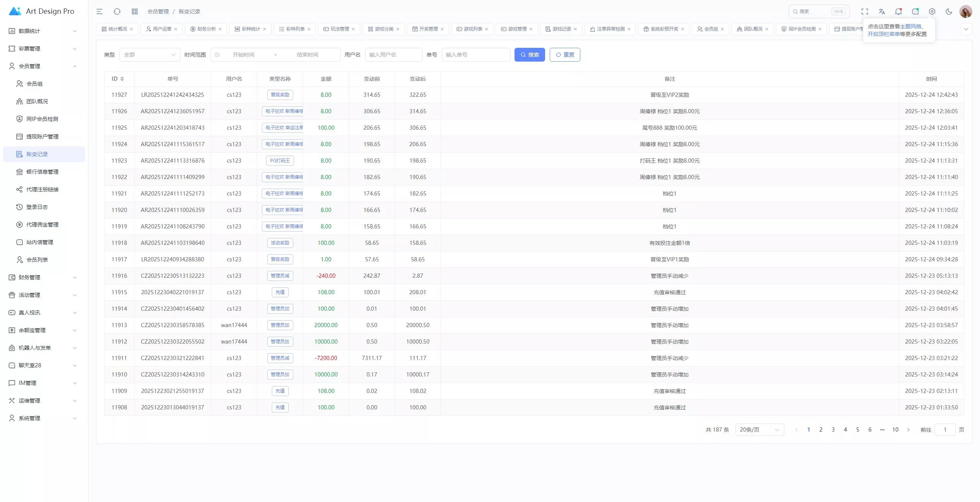Screen dimensions: 980x502
Task: Open the language translation icon
Action: point(882,11)
